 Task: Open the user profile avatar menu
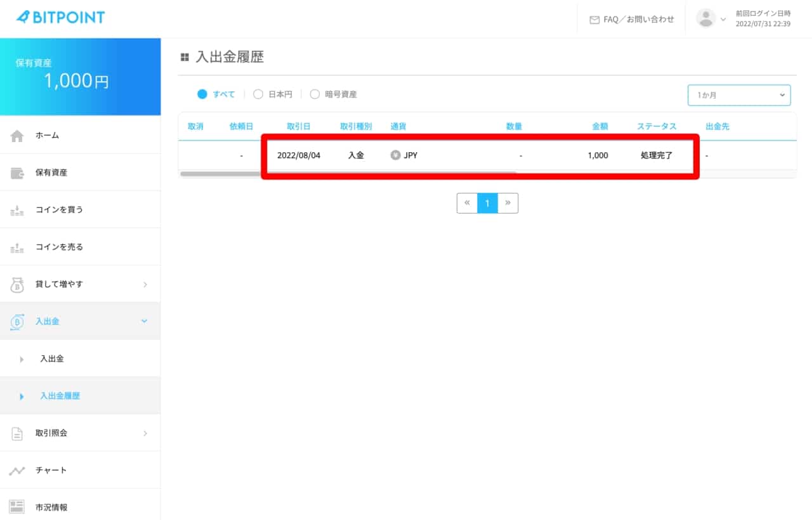pyautogui.click(x=710, y=18)
